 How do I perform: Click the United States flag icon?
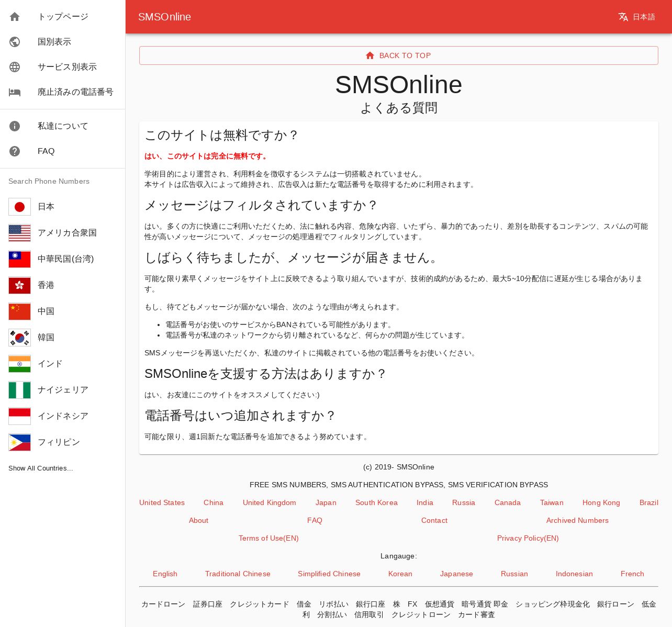pyautogui.click(x=19, y=233)
